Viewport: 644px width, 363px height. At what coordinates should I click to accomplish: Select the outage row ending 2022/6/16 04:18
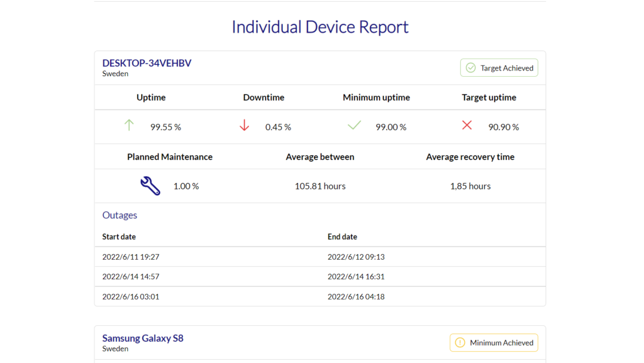pyautogui.click(x=320, y=296)
